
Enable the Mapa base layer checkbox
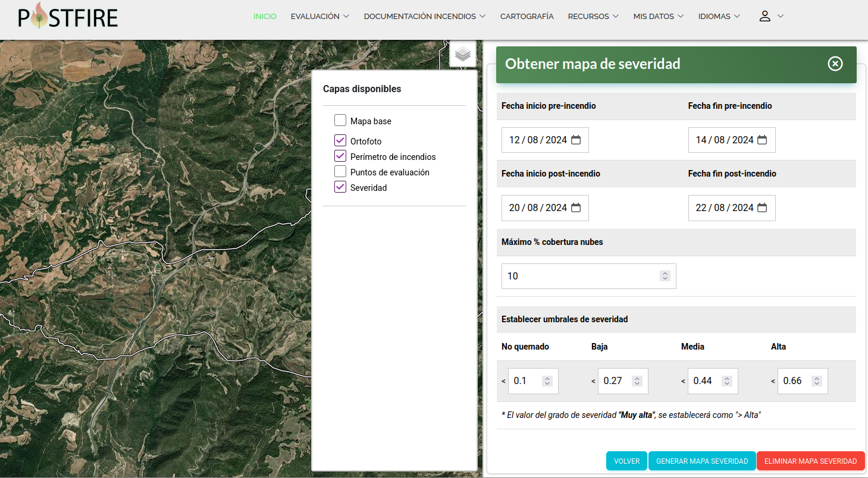(x=340, y=121)
